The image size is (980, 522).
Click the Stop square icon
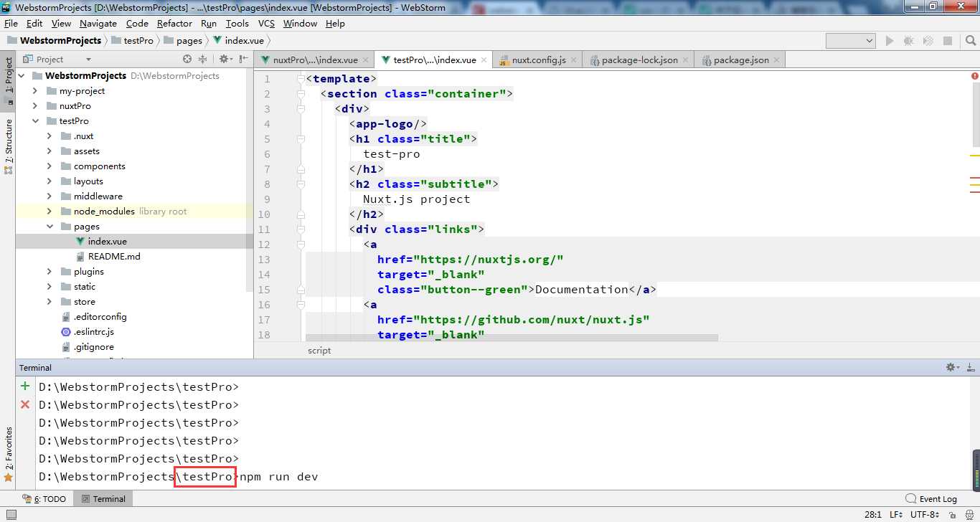948,41
